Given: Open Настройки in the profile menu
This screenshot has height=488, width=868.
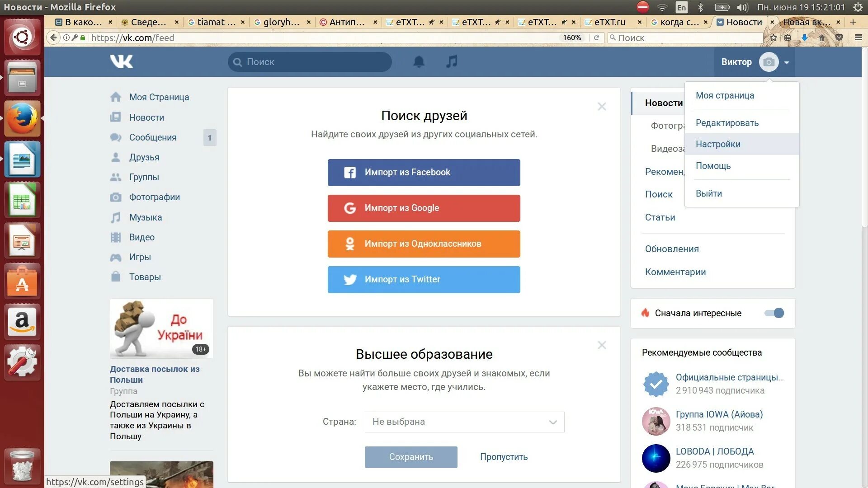Looking at the screenshot, I should (x=742, y=144).
